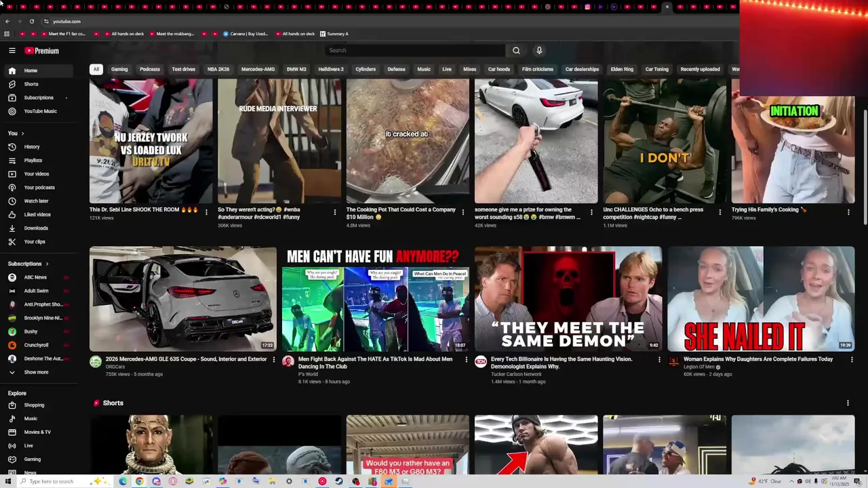Open Settings gear in taskbar

[289, 481]
